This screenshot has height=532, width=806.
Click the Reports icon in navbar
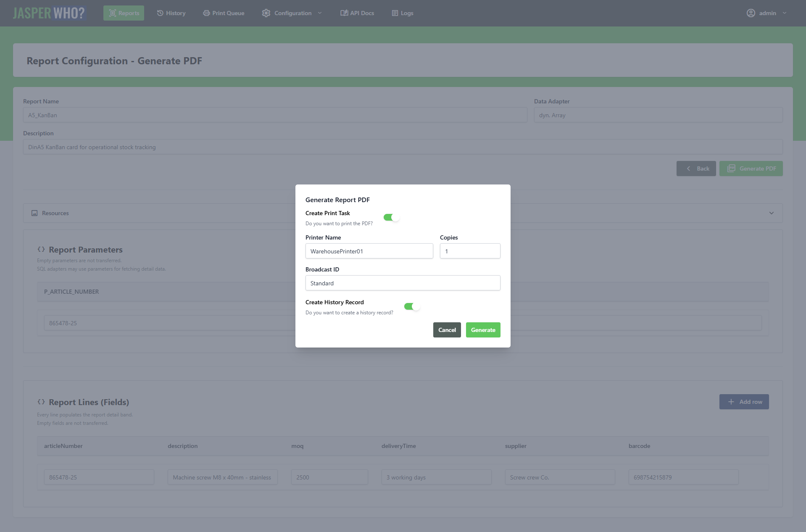pyautogui.click(x=113, y=13)
